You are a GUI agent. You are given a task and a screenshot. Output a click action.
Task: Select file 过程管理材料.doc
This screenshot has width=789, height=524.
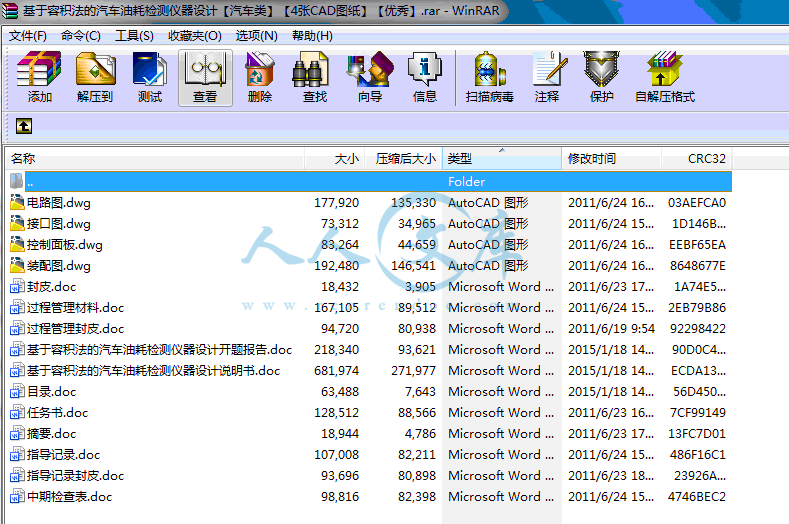coord(75,308)
